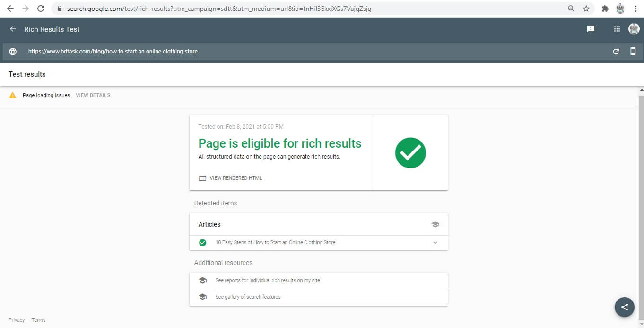This screenshot has width=644, height=328.
Task: Click the rich results icon next to Articles
Action: (x=435, y=224)
